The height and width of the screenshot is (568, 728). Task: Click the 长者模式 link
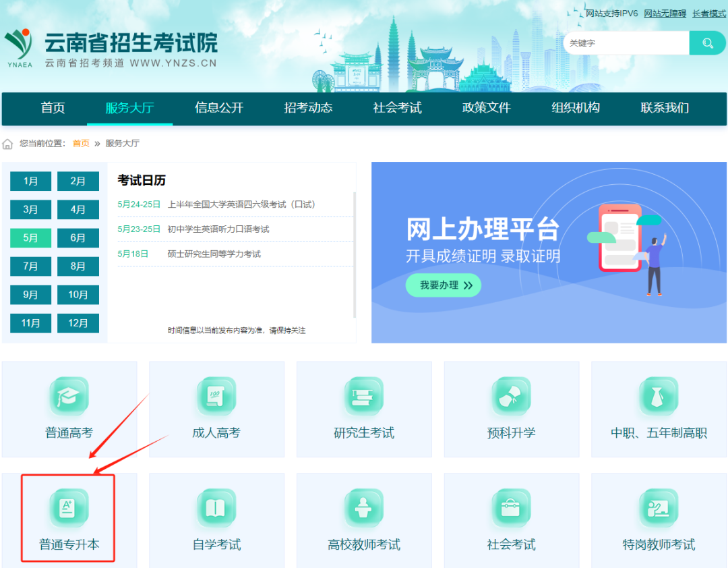click(709, 13)
